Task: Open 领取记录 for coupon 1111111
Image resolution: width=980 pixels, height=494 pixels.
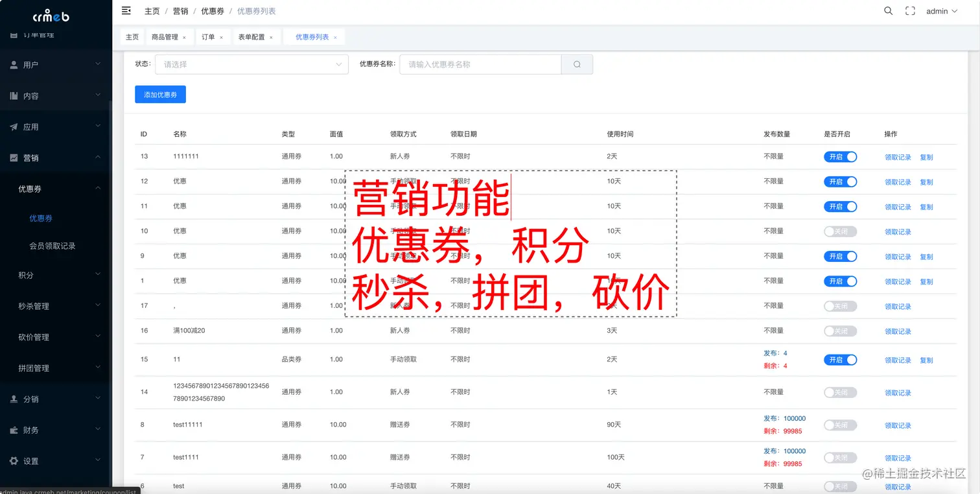Action: click(x=897, y=156)
